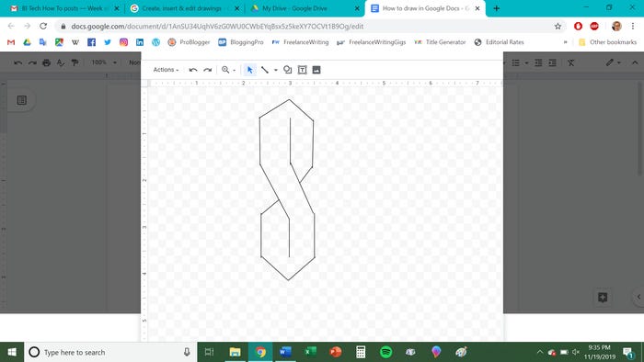644x362 pixels.
Task: Click Docs redo icon behind dialog
Action: click(x=32, y=62)
